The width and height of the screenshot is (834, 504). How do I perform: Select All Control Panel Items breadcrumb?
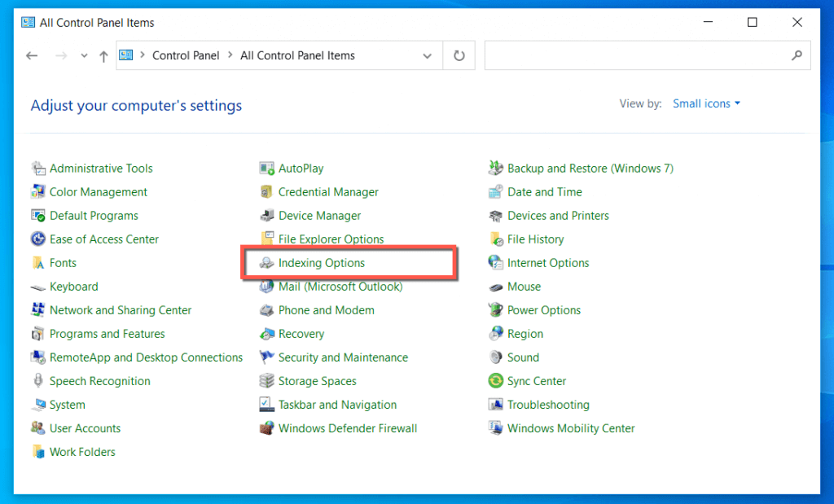[x=297, y=56]
